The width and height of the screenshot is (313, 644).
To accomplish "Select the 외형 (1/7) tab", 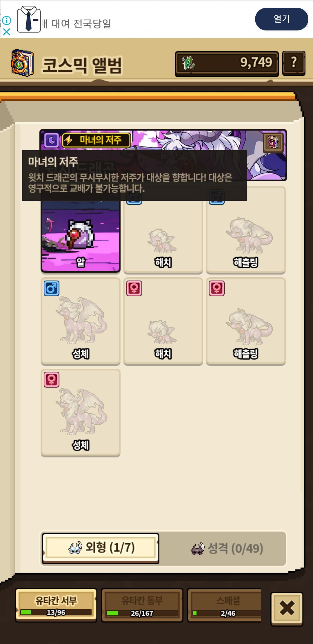I will click(101, 548).
